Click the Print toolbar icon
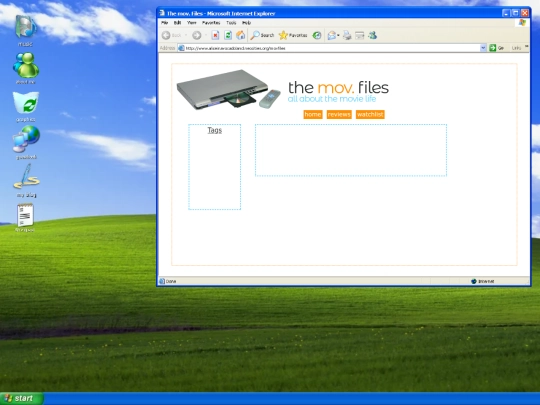540x405 pixels. pyautogui.click(x=347, y=35)
